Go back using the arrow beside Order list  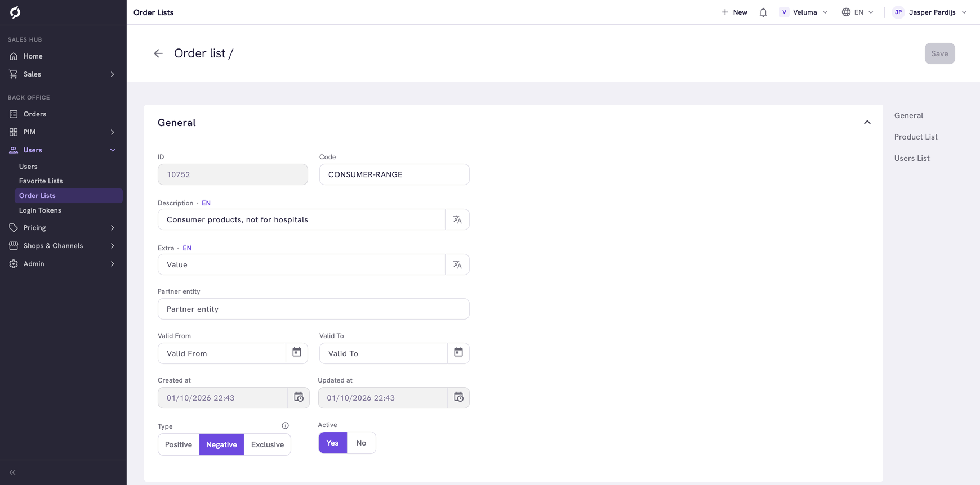[x=158, y=53]
